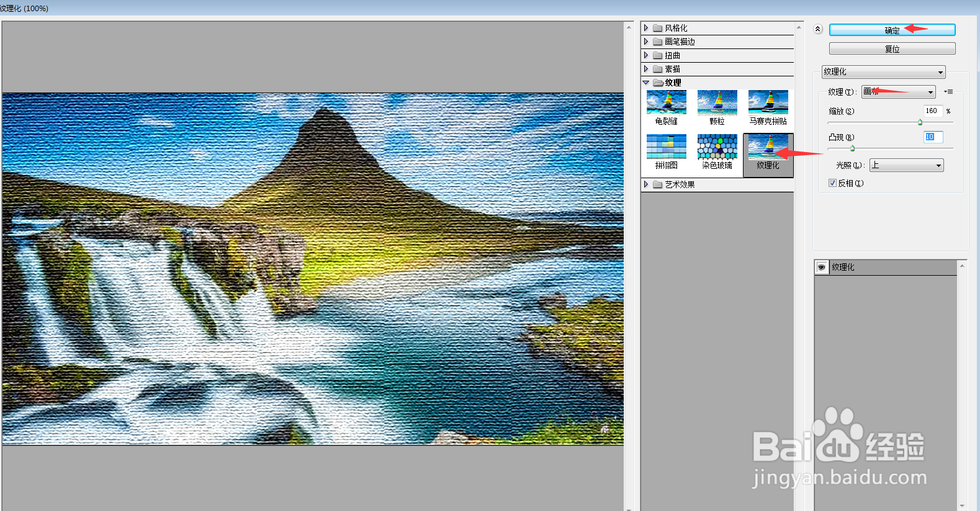Open the texture load flyout menu icon
The width and height of the screenshot is (980, 511).
[948, 92]
